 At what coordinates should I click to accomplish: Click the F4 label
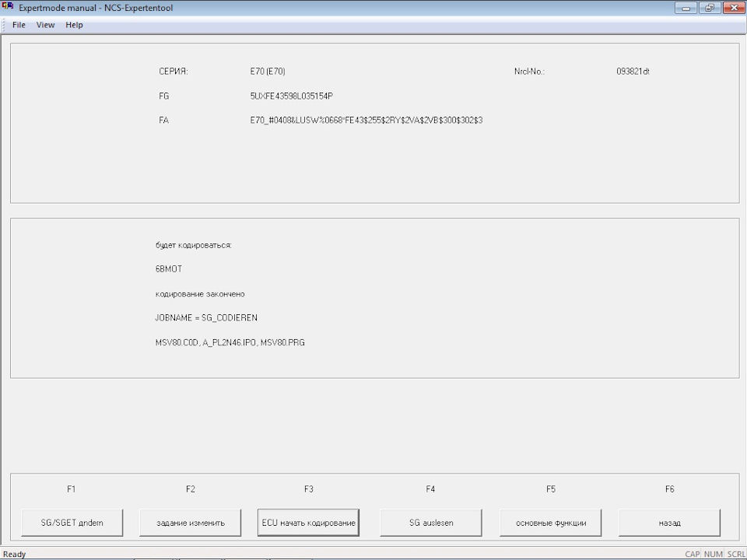(430, 488)
